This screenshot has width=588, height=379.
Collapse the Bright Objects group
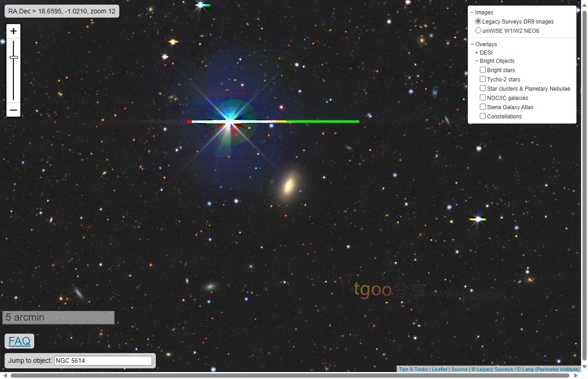coord(477,61)
